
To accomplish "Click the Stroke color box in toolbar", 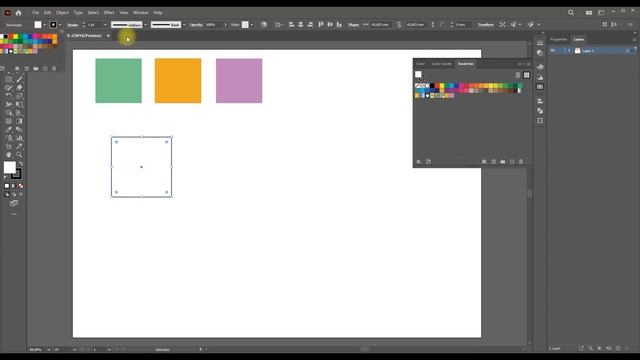I will click(17, 174).
